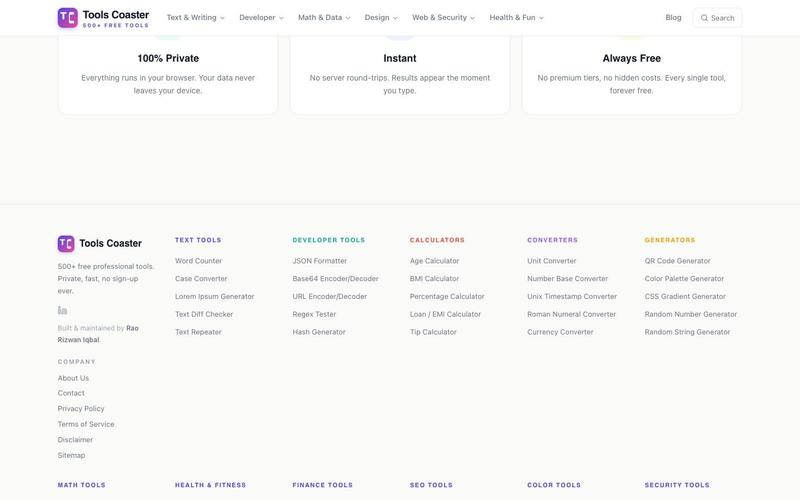The width and height of the screenshot is (800, 500).
Task: Go to the Blog page
Action: coord(673,17)
